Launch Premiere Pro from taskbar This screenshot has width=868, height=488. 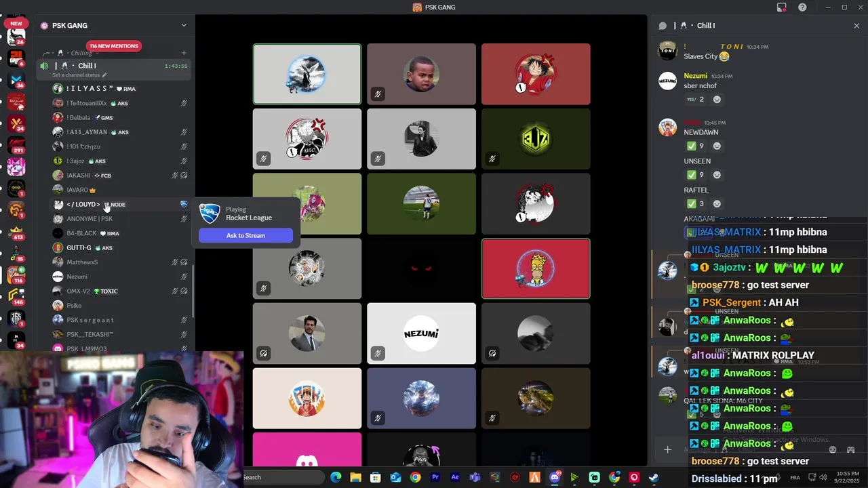click(x=435, y=477)
